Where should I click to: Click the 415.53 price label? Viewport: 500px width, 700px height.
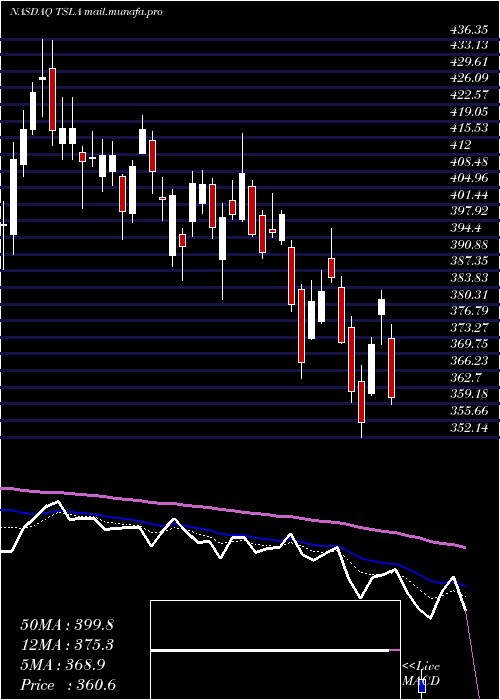click(469, 128)
